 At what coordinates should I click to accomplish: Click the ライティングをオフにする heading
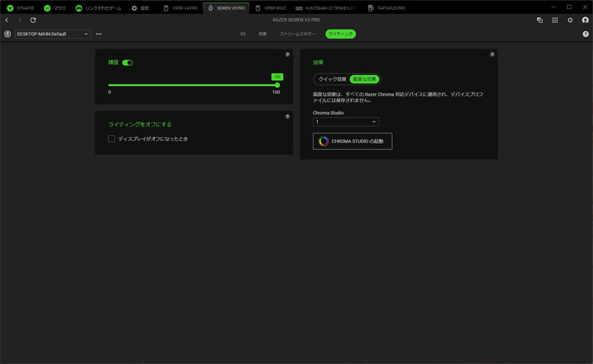pos(140,125)
